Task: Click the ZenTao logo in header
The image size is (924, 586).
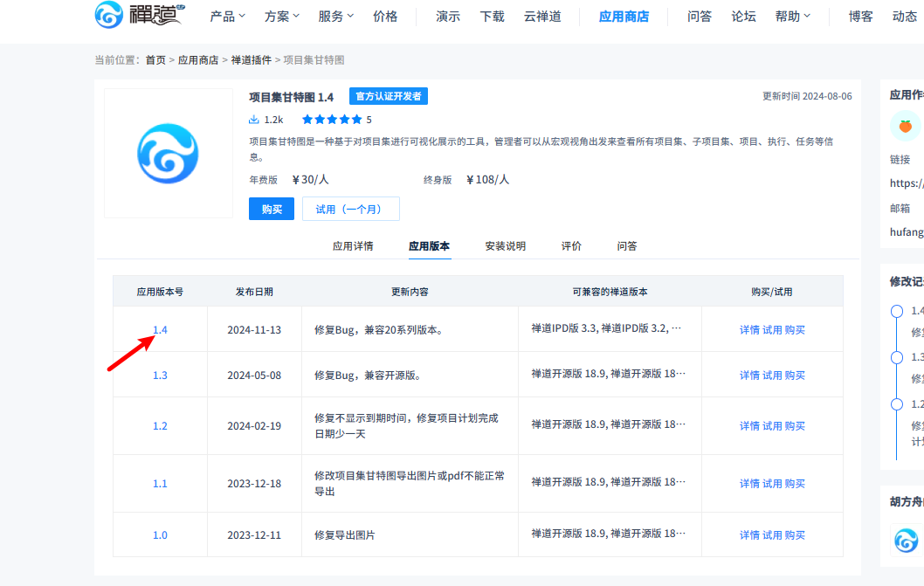Action: click(x=140, y=15)
